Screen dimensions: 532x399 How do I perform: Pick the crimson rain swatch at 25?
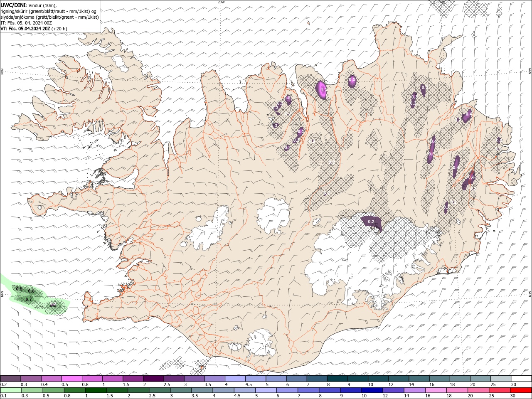coord(499,390)
